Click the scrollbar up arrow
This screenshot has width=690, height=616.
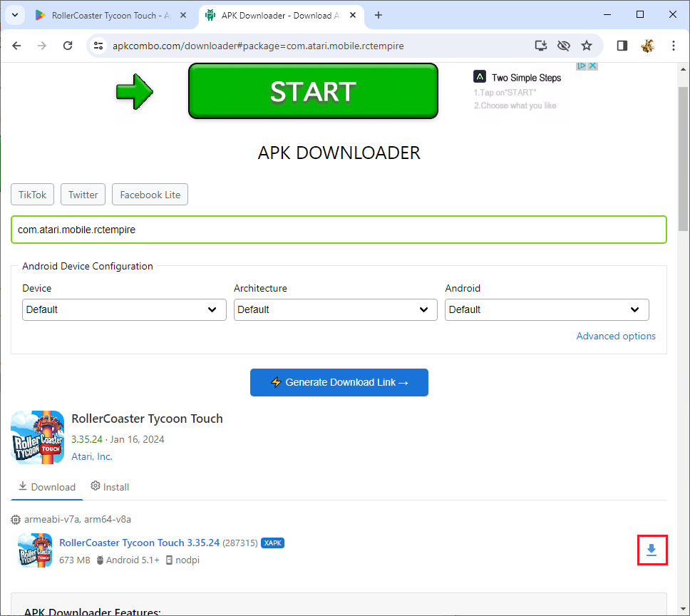pos(683,70)
